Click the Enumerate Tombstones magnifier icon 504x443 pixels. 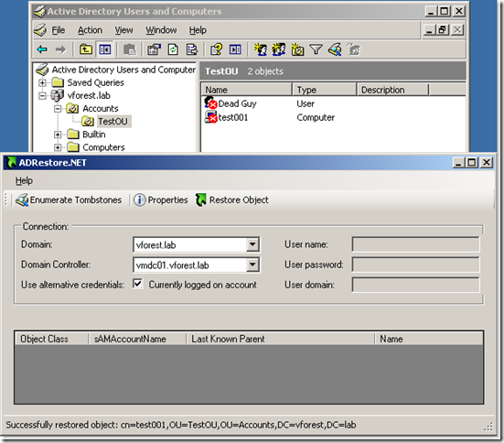click(22, 200)
